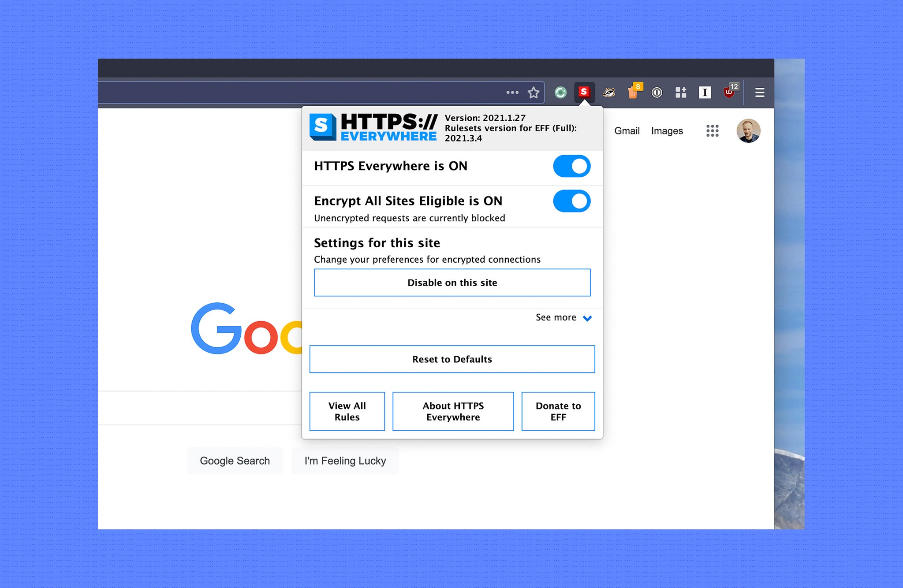
Task: Toggle off HTTPS Everywhere
Action: tap(571, 166)
